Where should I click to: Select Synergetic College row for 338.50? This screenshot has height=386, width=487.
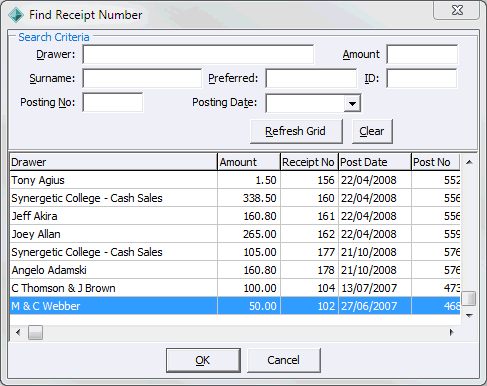[x=235, y=198]
